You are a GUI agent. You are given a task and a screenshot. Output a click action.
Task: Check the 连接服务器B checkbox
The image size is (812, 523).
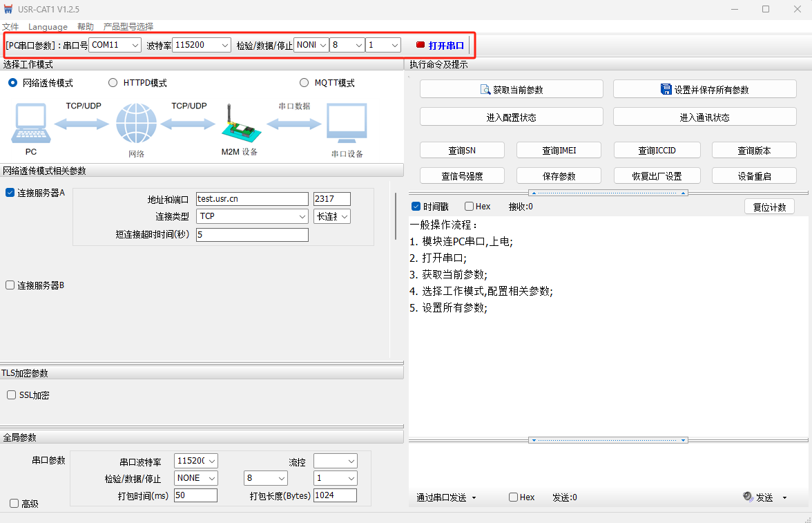(10, 285)
